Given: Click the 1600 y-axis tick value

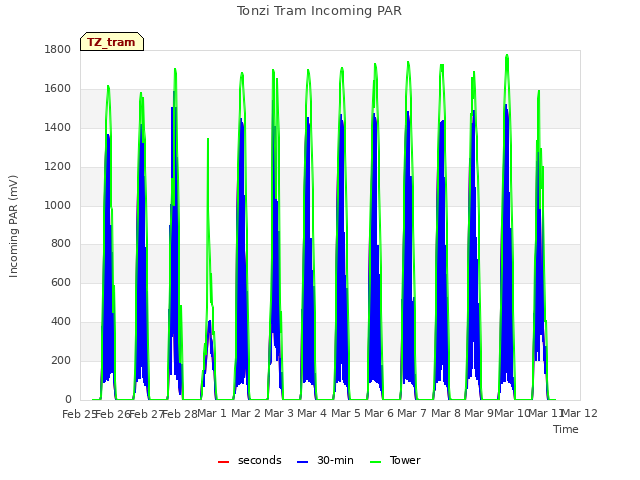Looking at the screenshot, I should pos(58,89).
